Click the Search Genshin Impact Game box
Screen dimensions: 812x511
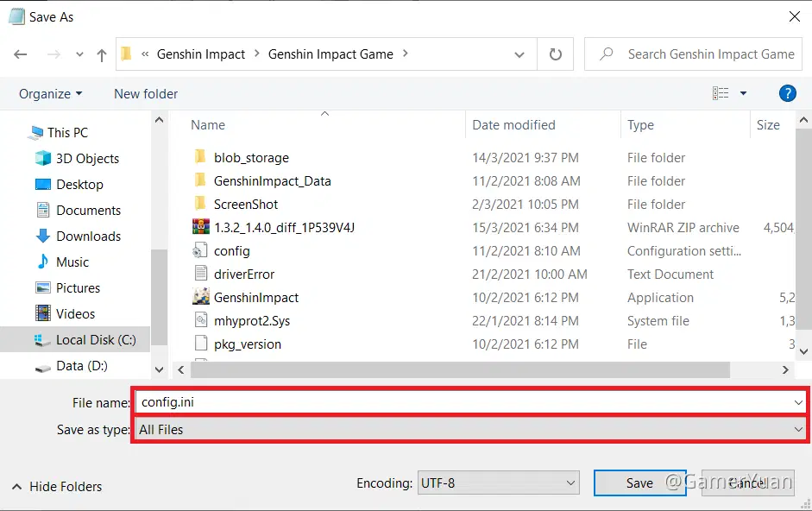pos(693,54)
